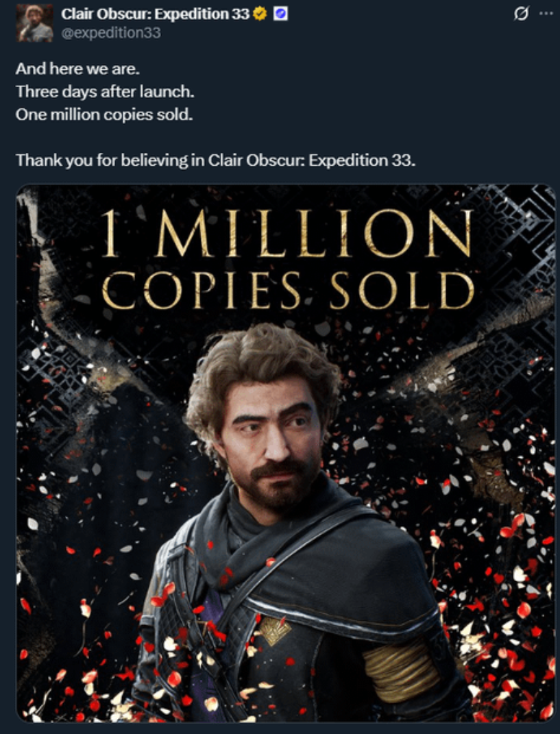Open the three-dot more options menu
Image resolution: width=560 pixels, height=734 pixels.
point(546,14)
